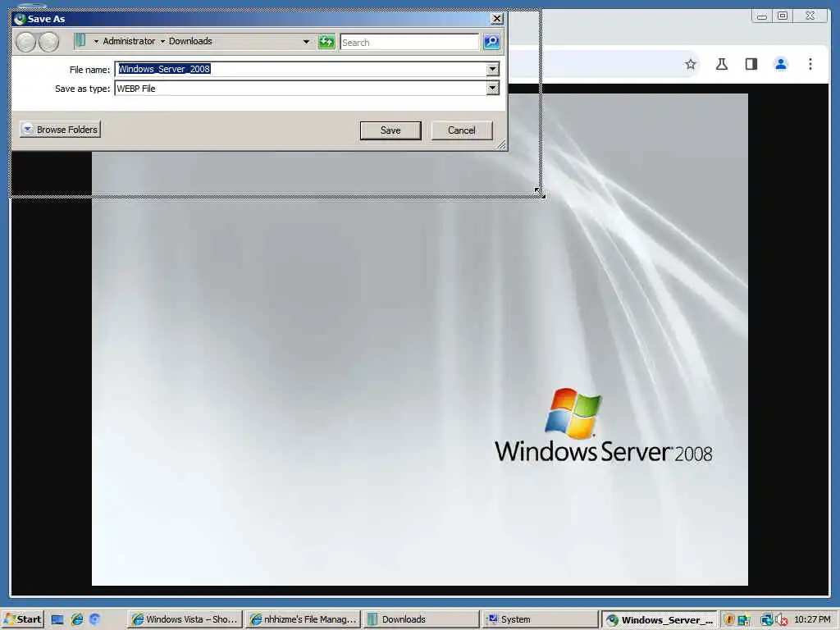
Task: Open the Chrome profile avatar icon
Action: pos(781,64)
